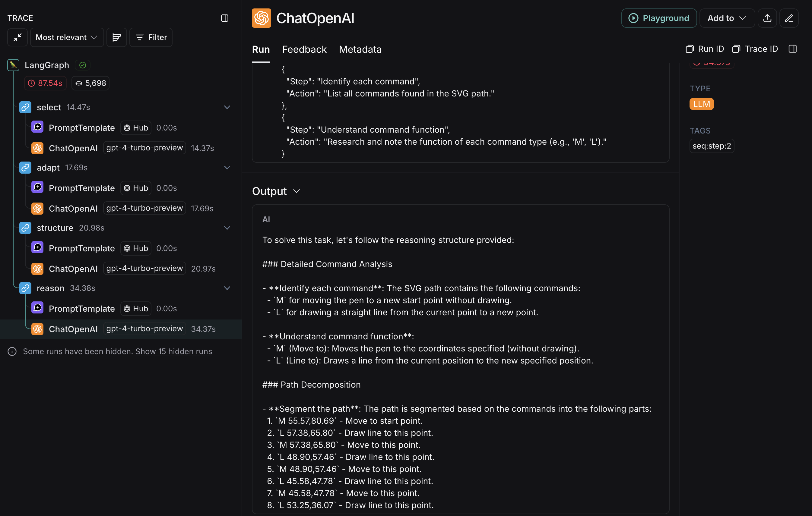The height and width of the screenshot is (516, 812).
Task: Click the ChatOpenAI header logo
Action: pyautogui.click(x=261, y=18)
